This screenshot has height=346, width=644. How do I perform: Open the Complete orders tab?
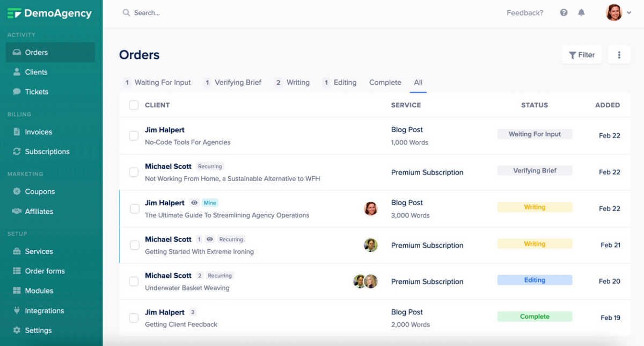click(x=385, y=82)
